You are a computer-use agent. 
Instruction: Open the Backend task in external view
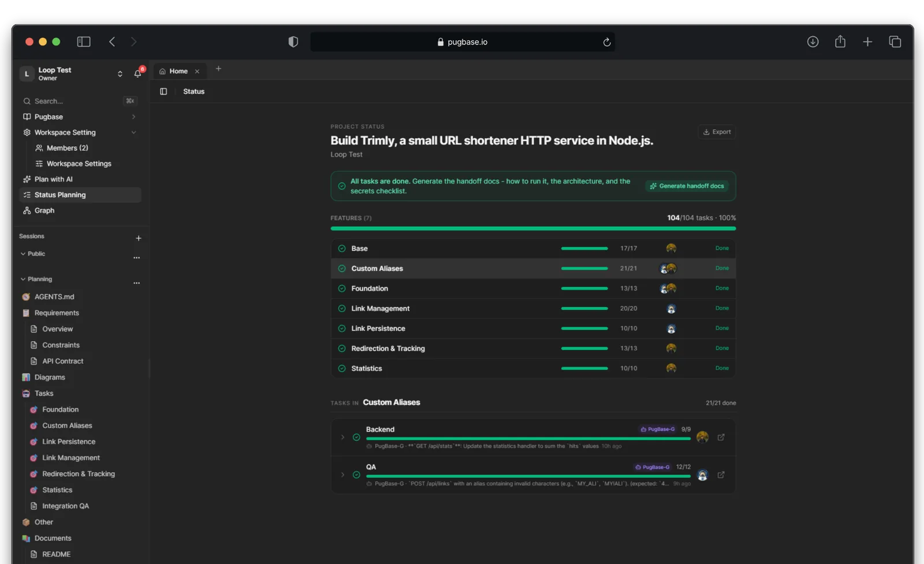pos(721,437)
